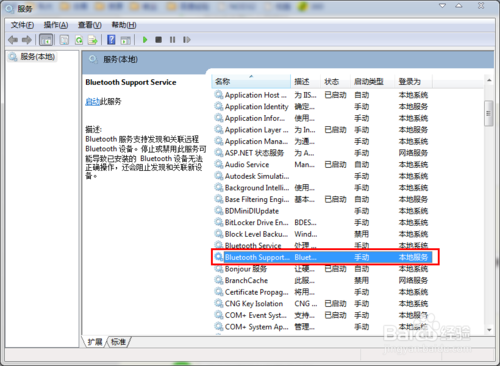Click the Stop Service square icon
Screen dimensions: 500x366
[x=159, y=40]
